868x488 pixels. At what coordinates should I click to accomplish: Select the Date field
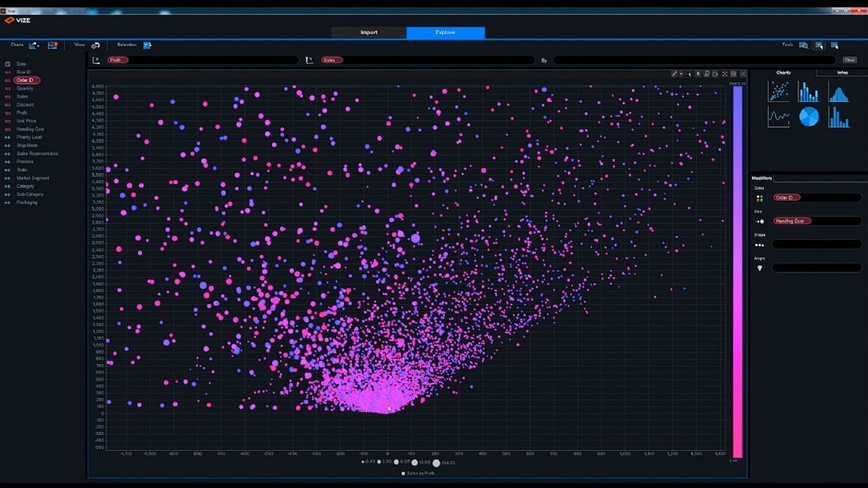pyautogui.click(x=21, y=64)
